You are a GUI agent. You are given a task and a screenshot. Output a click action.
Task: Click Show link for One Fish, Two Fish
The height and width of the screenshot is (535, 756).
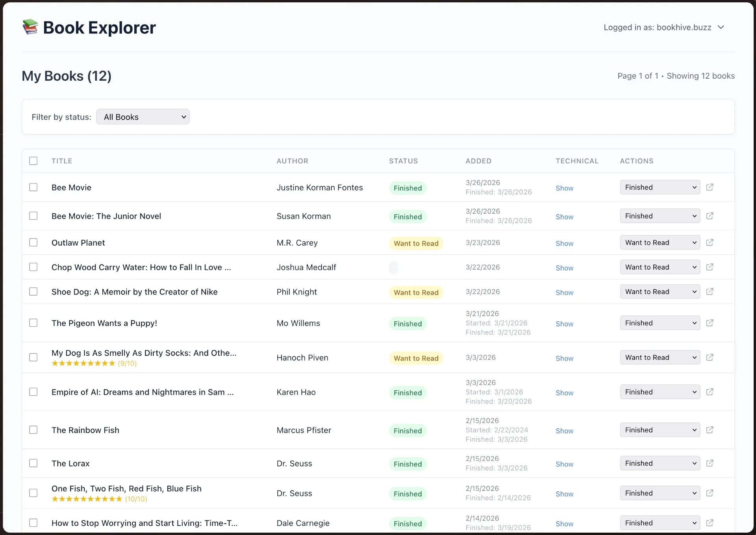click(564, 494)
